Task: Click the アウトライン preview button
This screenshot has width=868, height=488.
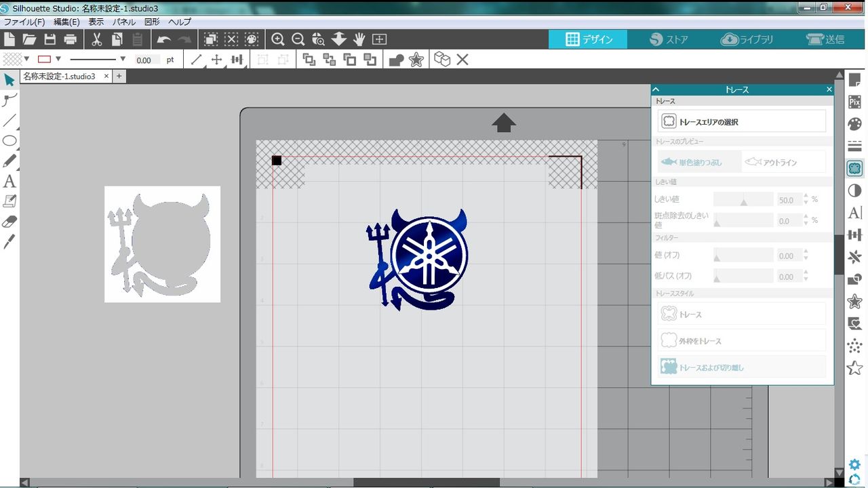Action: coord(784,162)
